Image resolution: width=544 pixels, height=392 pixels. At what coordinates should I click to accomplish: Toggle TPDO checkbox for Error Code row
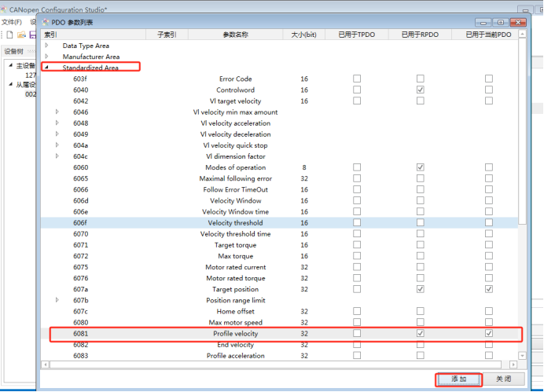tap(357, 79)
